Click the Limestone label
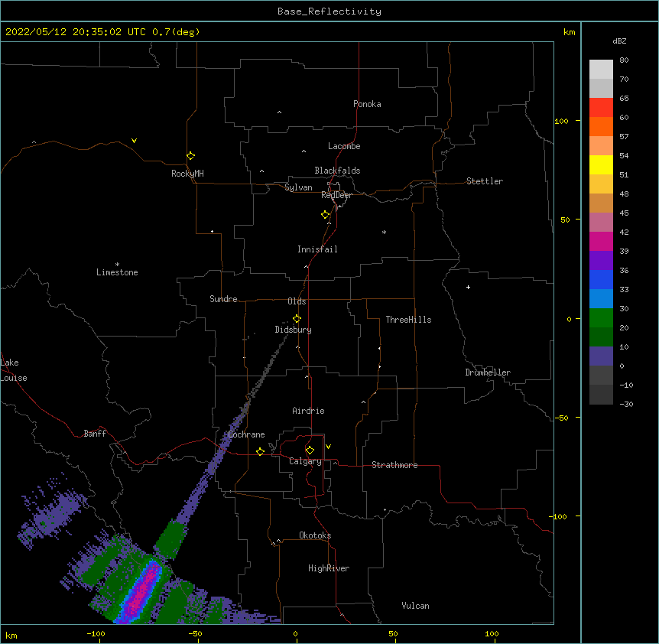Viewport: 659px width, 644px height. pyautogui.click(x=117, y=272)
